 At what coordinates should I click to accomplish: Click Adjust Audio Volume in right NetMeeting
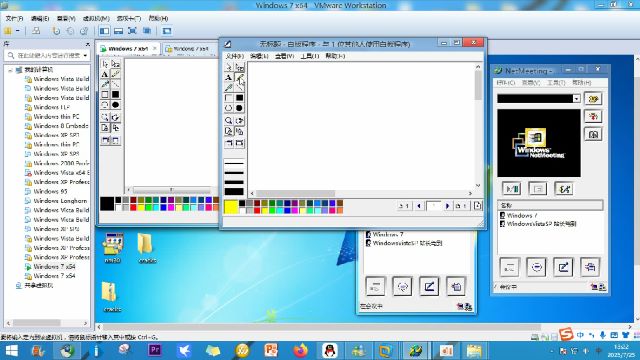pyautogui.click(x=564, y=189)
